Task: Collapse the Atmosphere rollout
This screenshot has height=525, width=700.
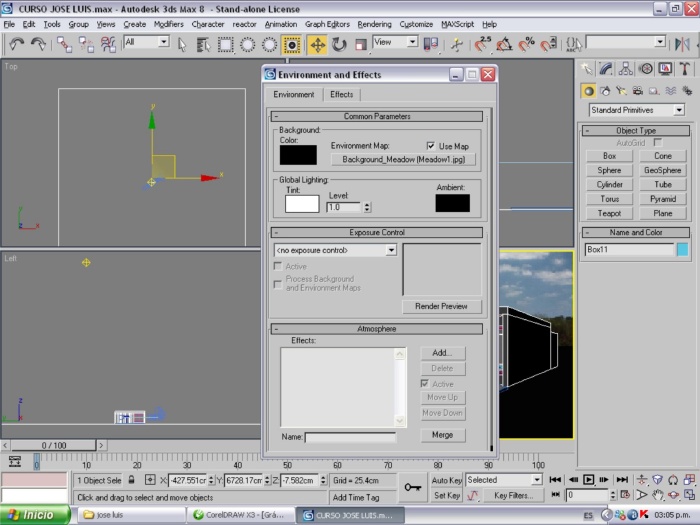Action: (377, 329)
